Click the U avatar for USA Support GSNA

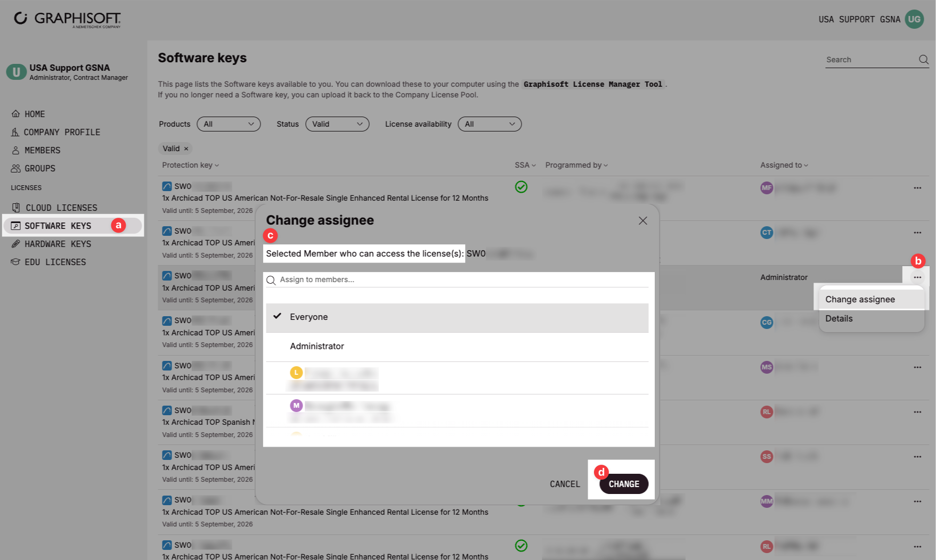(17, 72)
